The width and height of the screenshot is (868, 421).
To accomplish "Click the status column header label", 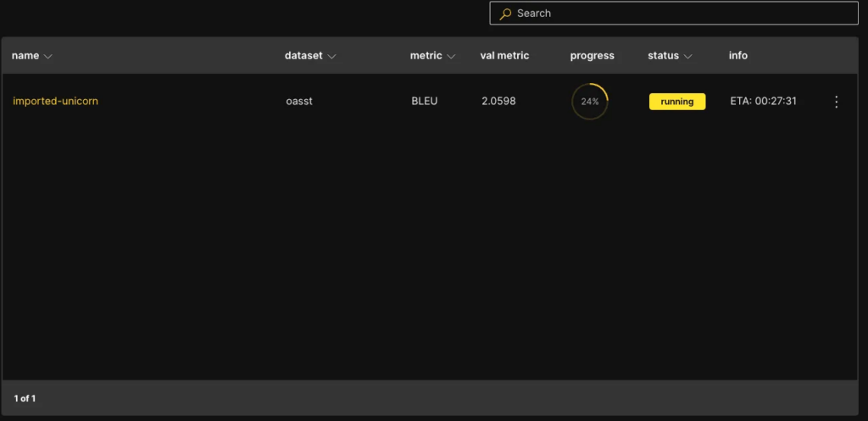I will click(x=663, y=56).
